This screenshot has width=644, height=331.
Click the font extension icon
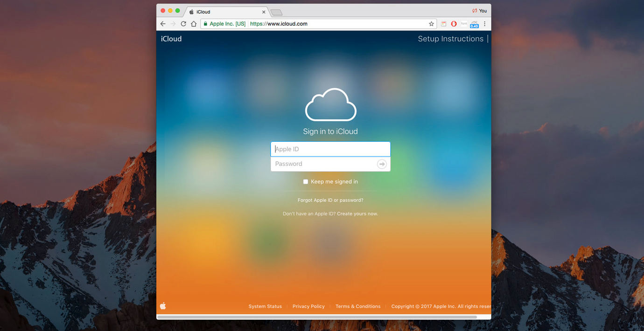coord(464,23)
